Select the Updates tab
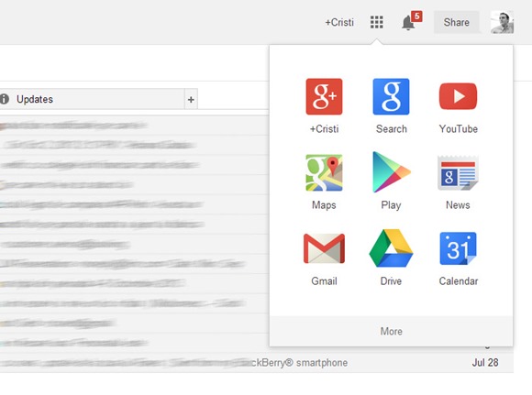The height and width of the screenshot is (395, 532). [92, 99]
